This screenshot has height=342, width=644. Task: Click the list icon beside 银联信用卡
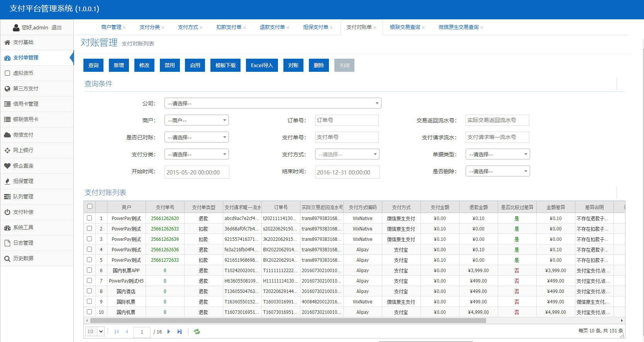[x=7, y=120]
